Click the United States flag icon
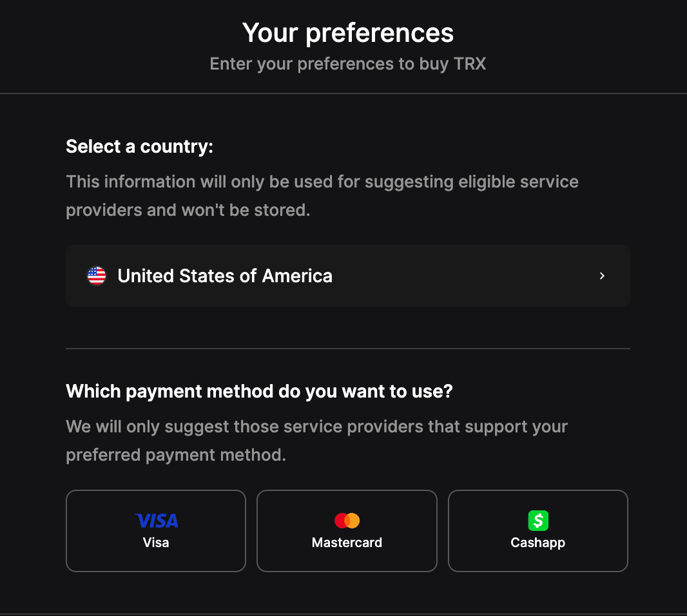This screenshot has height=616, width=687. [97, 276]
